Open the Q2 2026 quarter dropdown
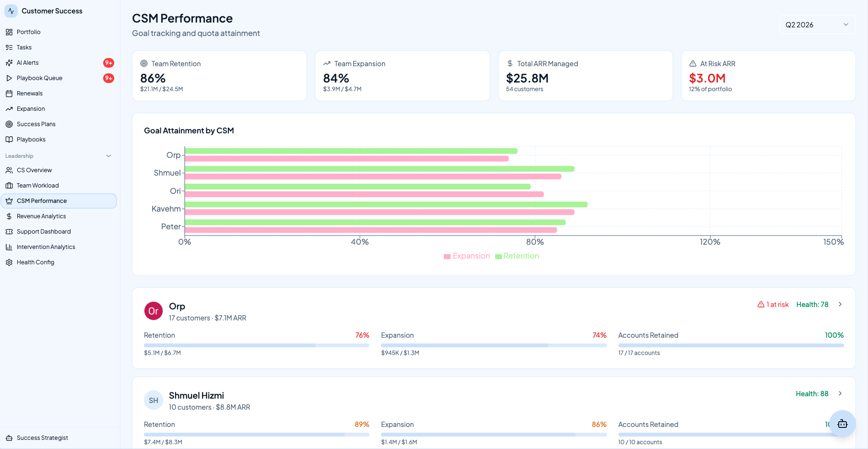Image resolution: width=868 pixels, height=449 pixels. tap(817, 25)
